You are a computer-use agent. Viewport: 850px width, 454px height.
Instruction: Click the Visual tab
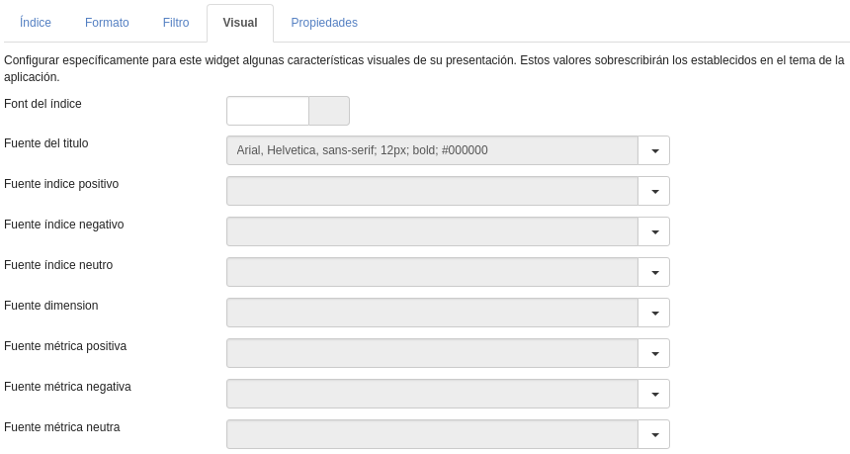(x=240, y=22)
